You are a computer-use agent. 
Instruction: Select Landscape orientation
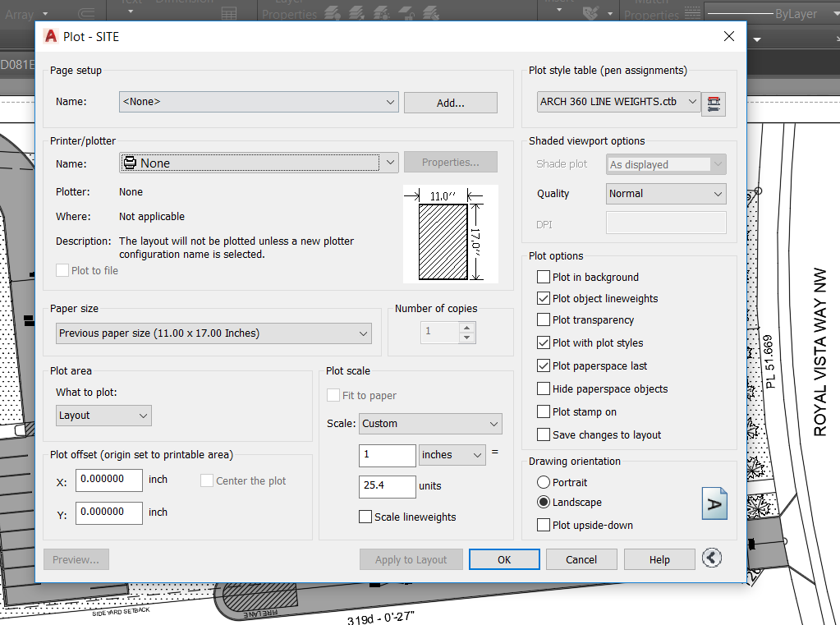pyautogui.click(x=544, y=503)
